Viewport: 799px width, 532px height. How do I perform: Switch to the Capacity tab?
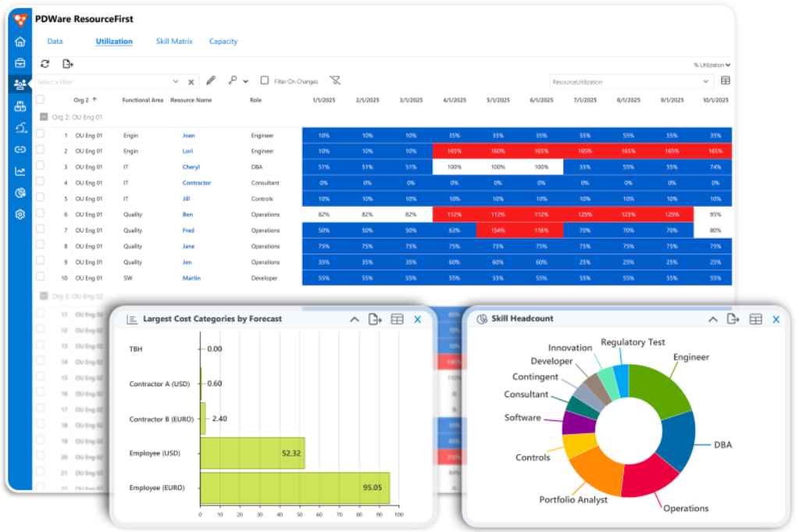pos(223,41)
